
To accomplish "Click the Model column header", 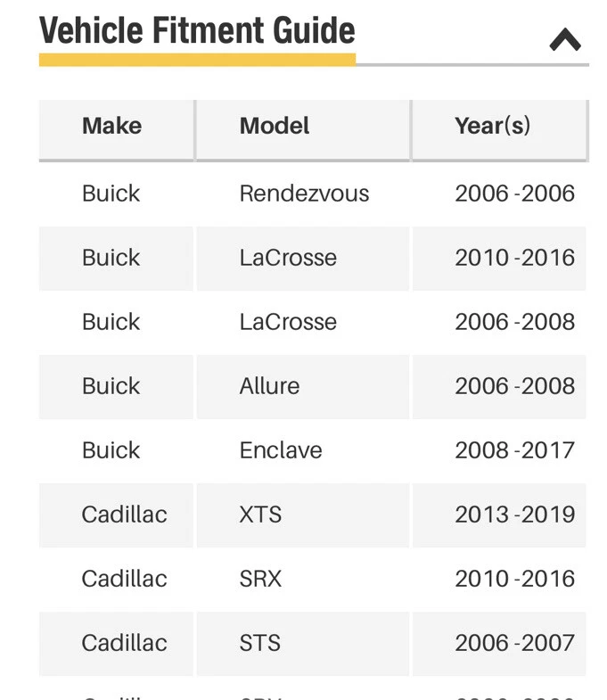I will (x=275, y=126).
